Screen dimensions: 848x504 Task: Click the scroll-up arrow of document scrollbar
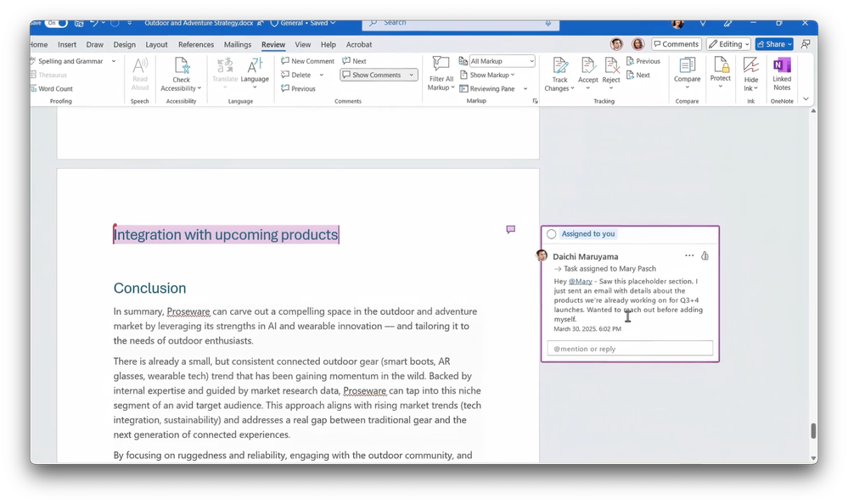coord(813,111)
